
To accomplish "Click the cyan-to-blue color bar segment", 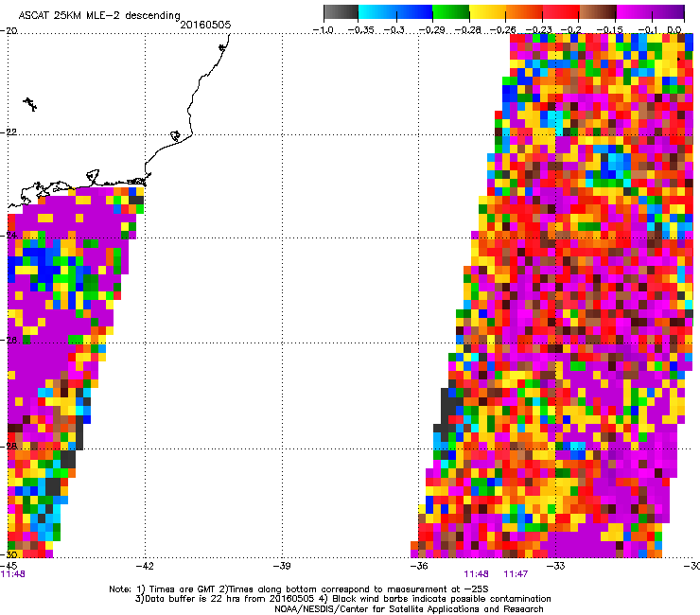I will 395,12.
